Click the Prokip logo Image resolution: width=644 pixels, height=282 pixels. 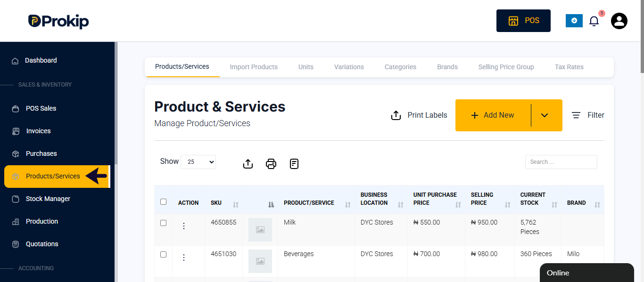tap(58, 21)
